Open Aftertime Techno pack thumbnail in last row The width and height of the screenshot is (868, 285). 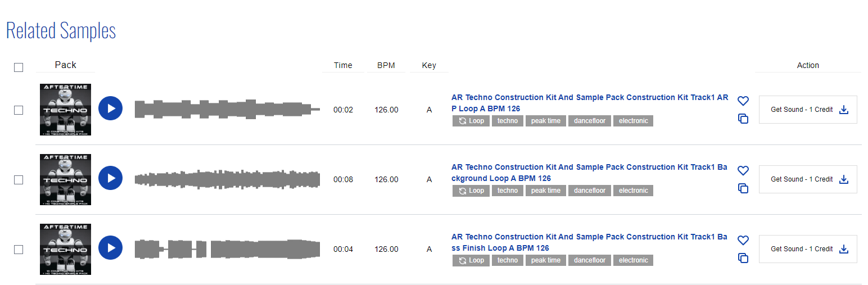tap(65, 249)
